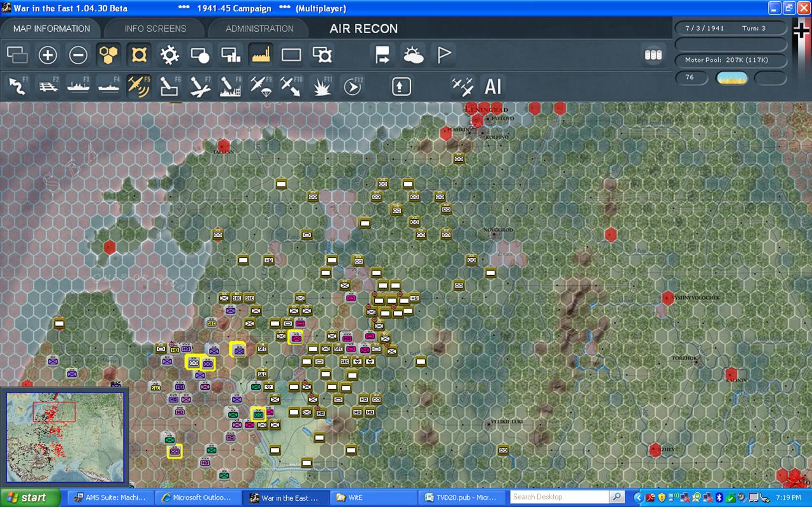
Task: Select the F8 bomb city mode icon
Action: [231, 86]
